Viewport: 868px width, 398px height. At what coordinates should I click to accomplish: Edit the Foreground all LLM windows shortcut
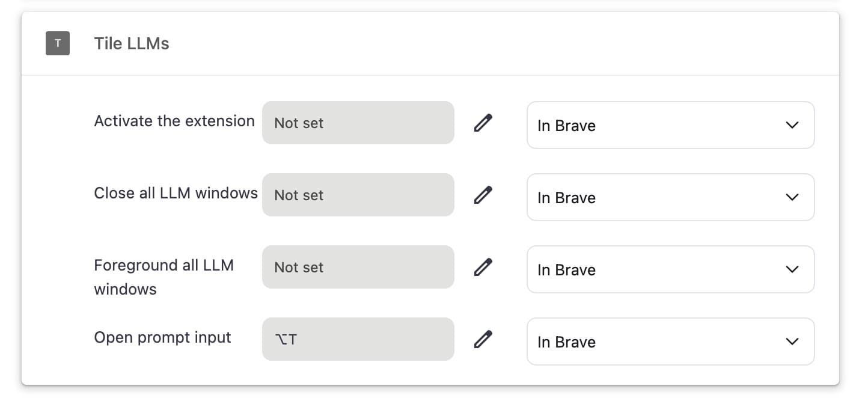click(483, 267)
